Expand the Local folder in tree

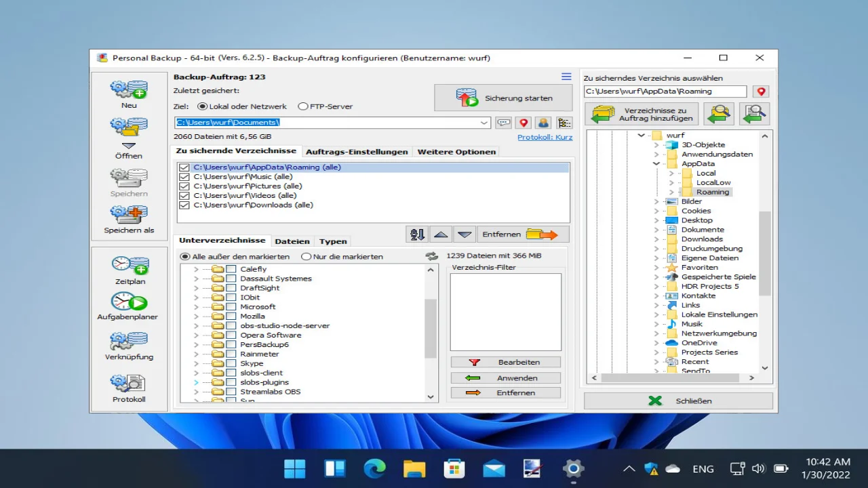(671, 174)
